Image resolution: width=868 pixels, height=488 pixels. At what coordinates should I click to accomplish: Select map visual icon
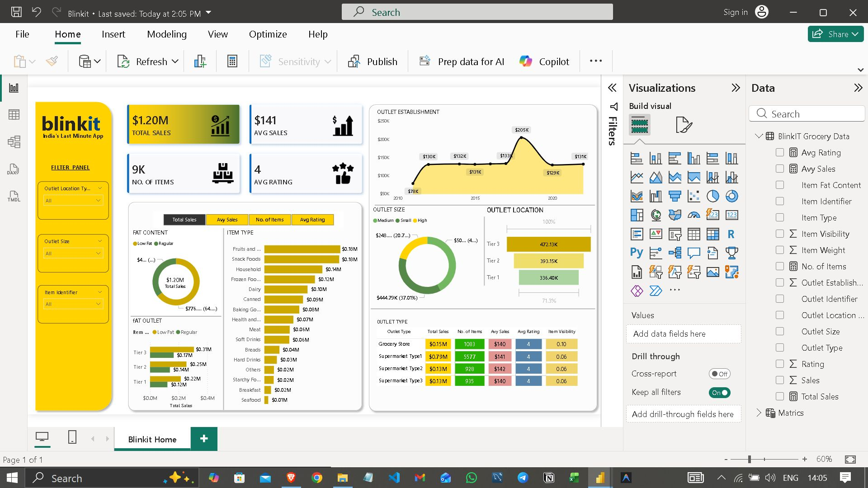click(x=656, y=215)
